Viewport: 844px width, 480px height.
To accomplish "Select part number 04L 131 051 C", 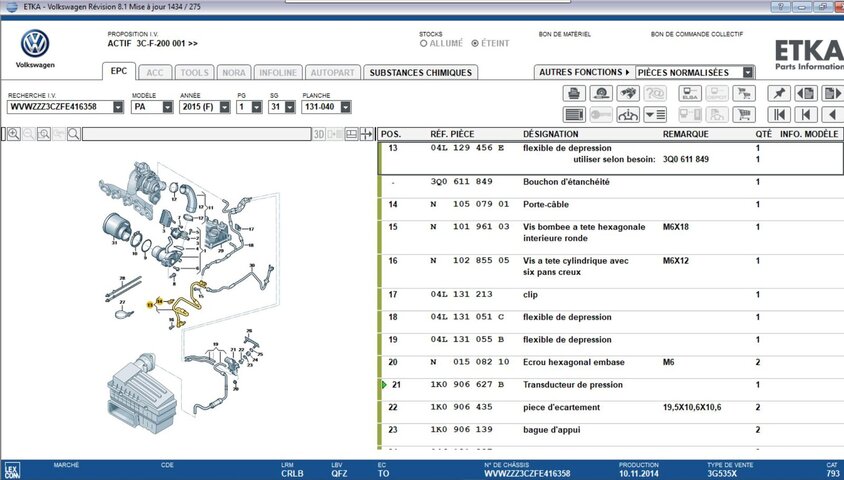I will coord(468,317).
